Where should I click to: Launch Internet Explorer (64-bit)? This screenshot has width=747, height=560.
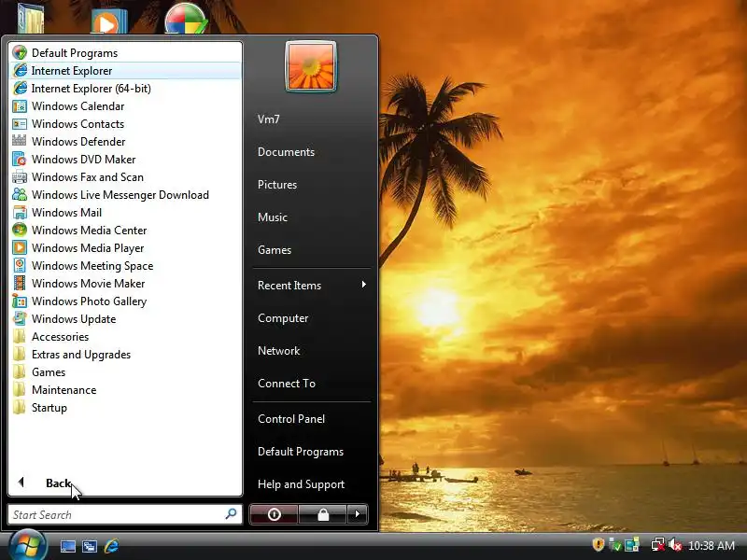(x=125, y=88)
